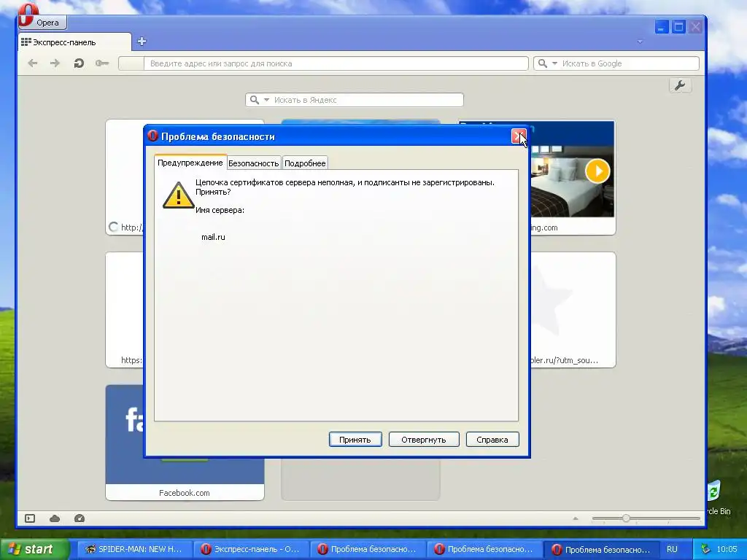Viewport: 747px width, 560px height.
Task: Click the Google search magnifier icon
Action: click(543, 63)
